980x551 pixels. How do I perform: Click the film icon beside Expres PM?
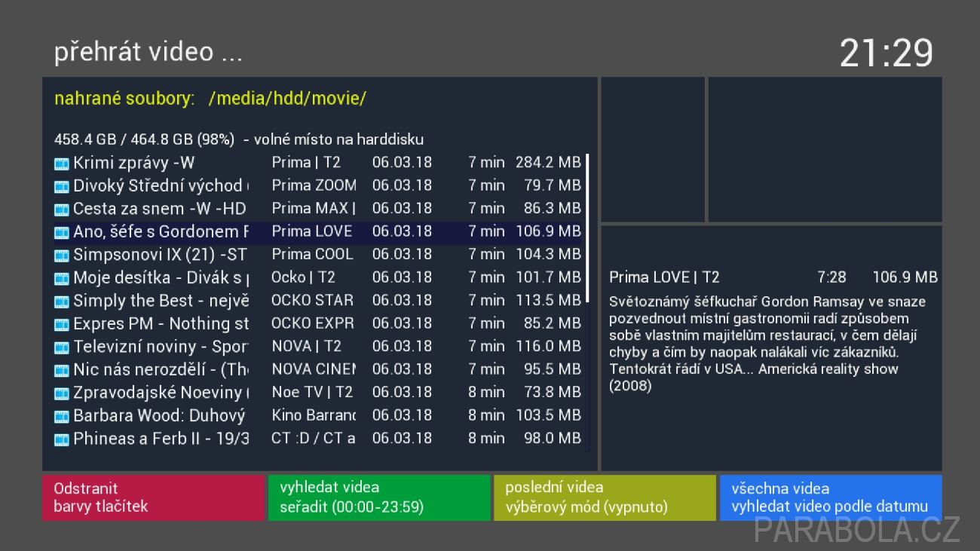click(x=61, y=324)
